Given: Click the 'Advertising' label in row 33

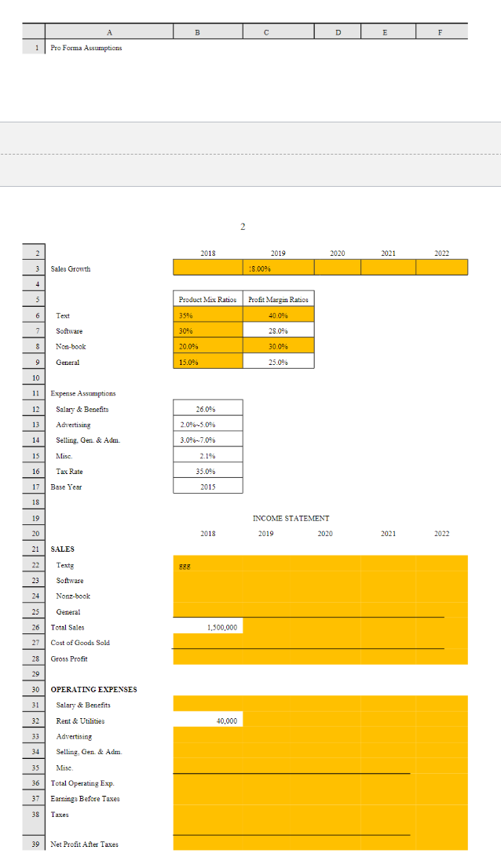Looking at the screenshot, I should pyautogui.click(x=74, y=737).
